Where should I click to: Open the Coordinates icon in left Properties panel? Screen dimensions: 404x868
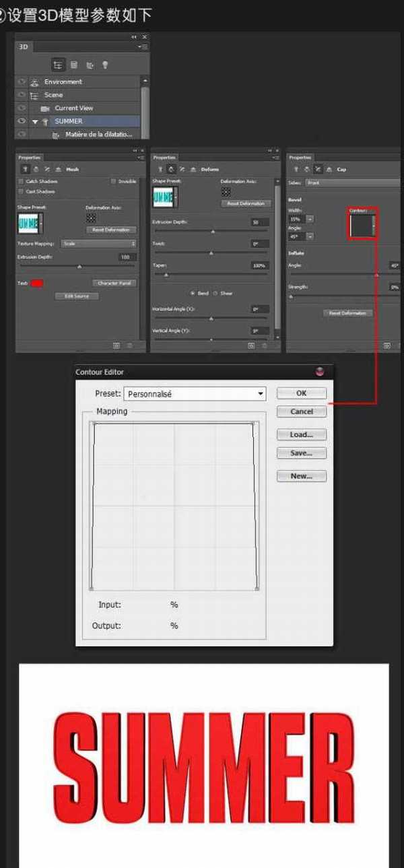(57, 170)
